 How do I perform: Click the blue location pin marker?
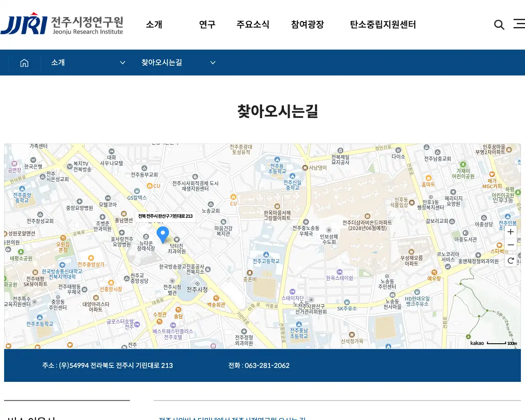click(163, 235)
